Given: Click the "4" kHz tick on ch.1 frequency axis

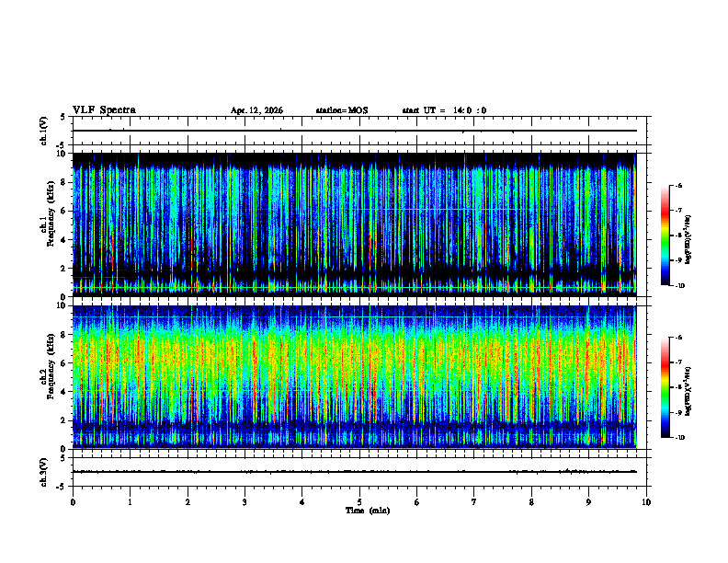Looking at the screenshot, I should 64,240.
